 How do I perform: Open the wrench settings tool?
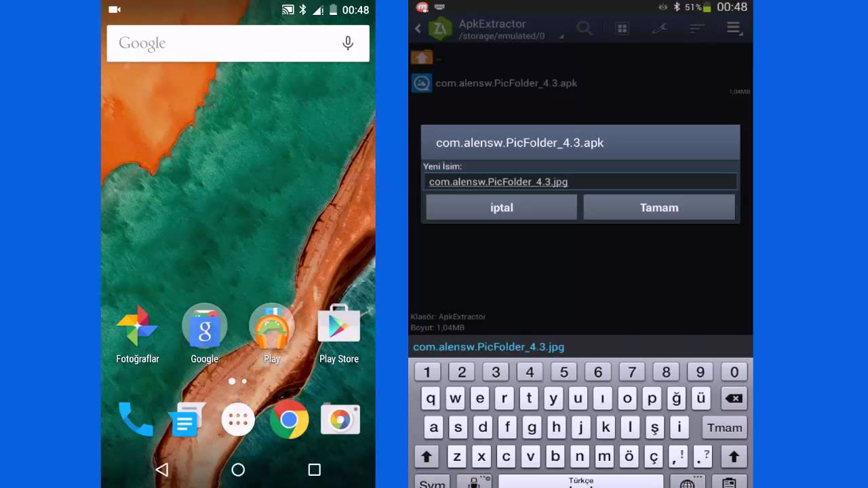659,28
